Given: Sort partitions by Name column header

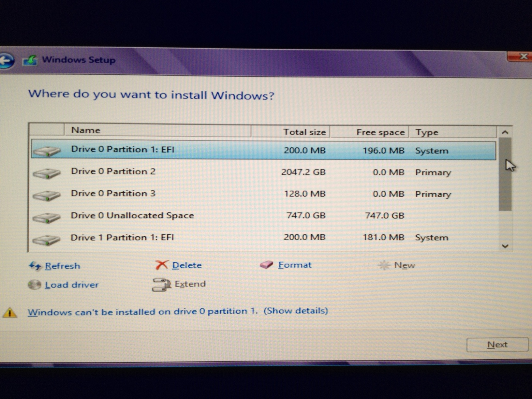Looking at the screenshot, I should click(157, 130).
